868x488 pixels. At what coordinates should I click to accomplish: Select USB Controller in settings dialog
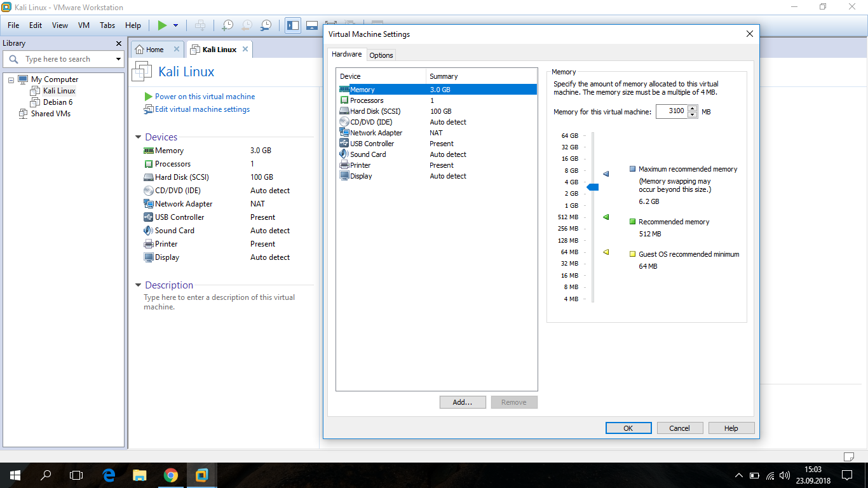(437, 144)
